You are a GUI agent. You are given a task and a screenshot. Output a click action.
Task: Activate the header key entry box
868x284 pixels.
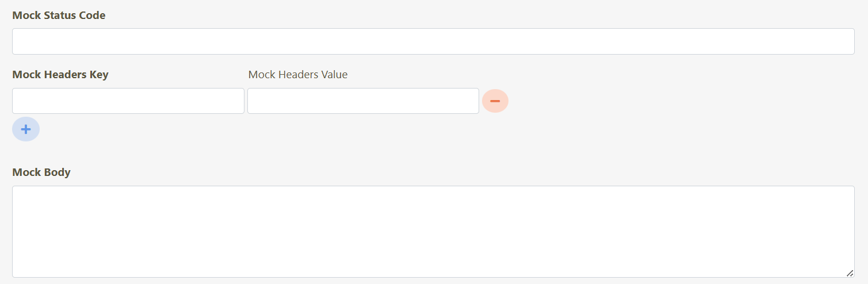coord(128,101)
